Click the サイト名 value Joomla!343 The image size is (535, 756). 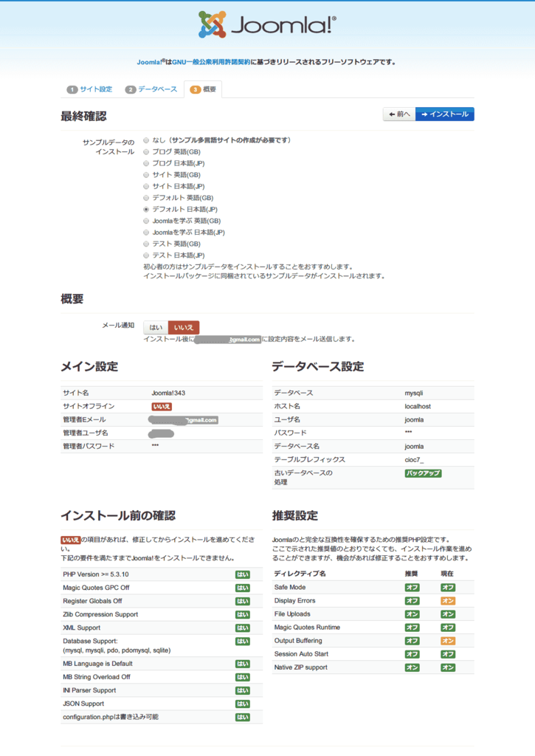(x=168, y=393)
